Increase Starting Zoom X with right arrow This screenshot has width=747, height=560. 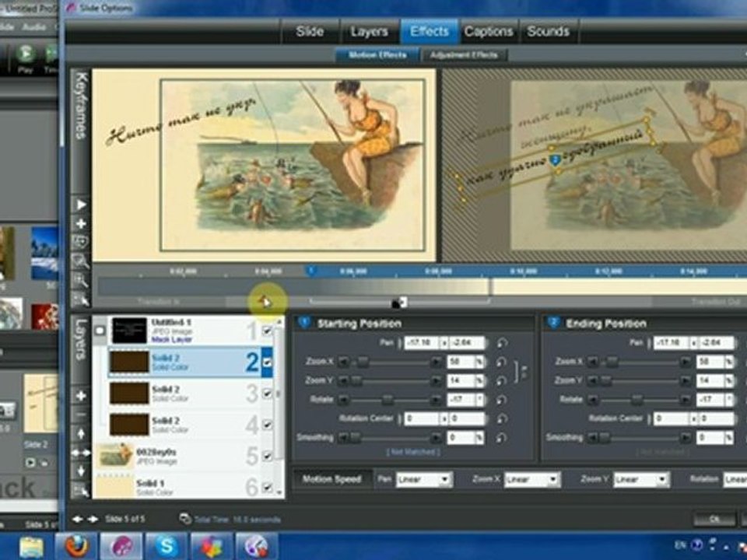click(436, 362)
